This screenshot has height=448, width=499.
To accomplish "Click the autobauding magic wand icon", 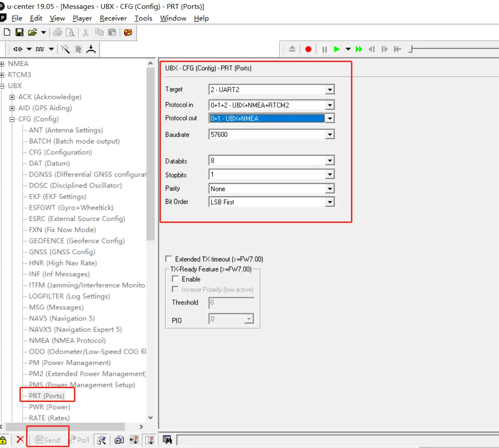I will point(65,49).
